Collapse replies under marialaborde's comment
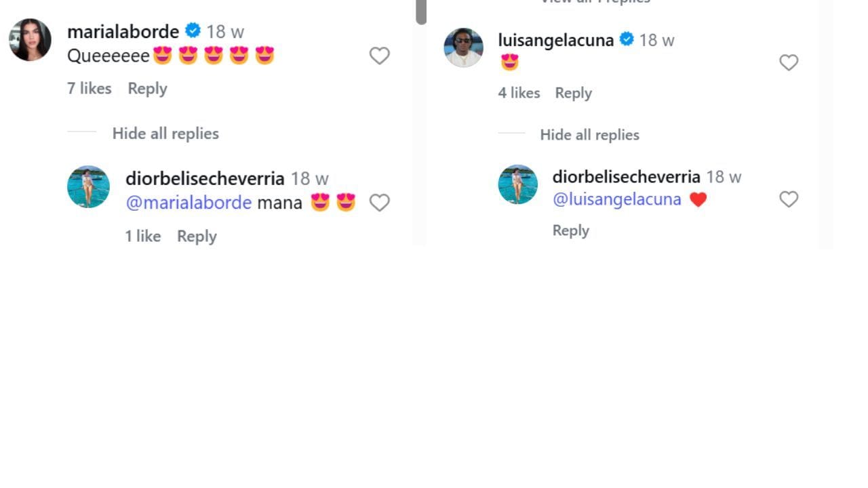 [x=165, y=134]
